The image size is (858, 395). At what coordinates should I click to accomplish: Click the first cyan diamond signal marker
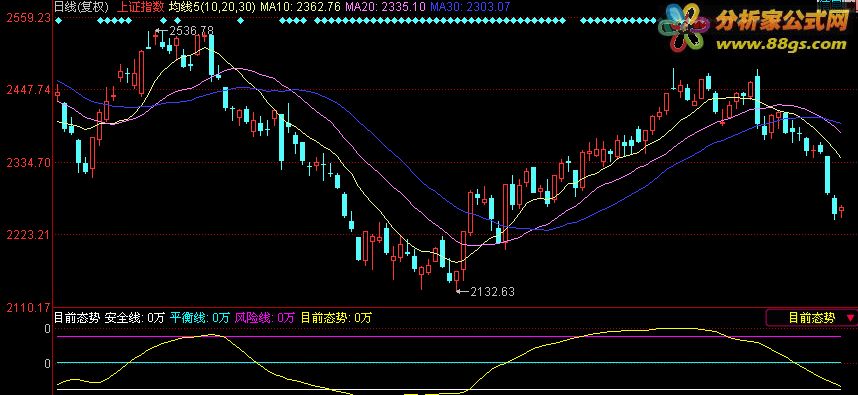tap(58, 21)
